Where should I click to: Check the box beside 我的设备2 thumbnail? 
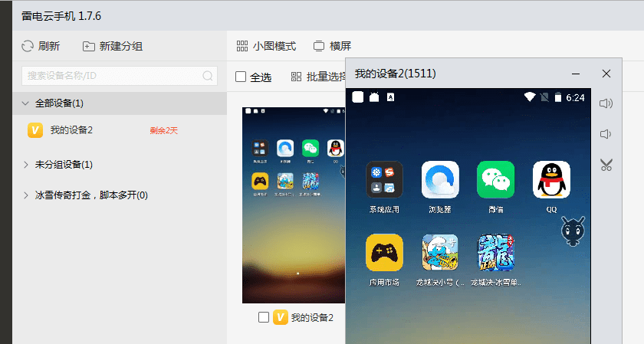(264, 317)
